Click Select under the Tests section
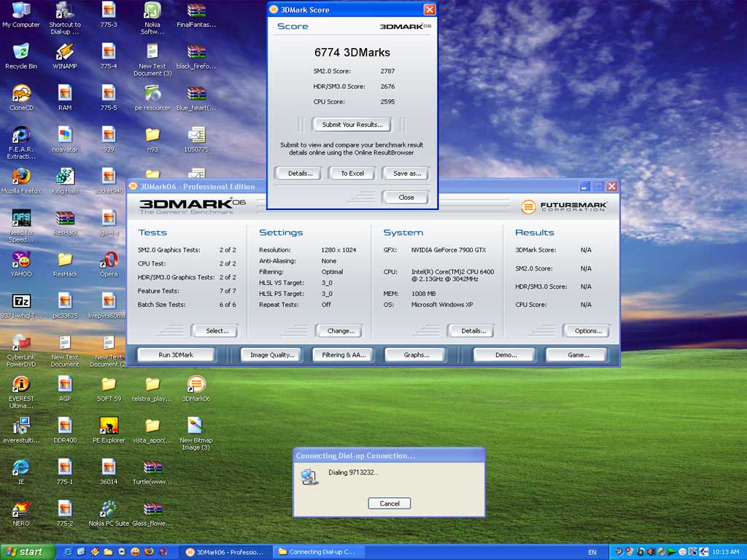Viewport: 747px width, 560px height. 215,331
